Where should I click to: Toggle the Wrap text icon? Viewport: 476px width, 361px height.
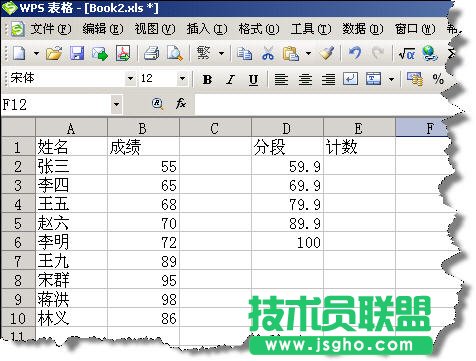[x=350, y=80]
